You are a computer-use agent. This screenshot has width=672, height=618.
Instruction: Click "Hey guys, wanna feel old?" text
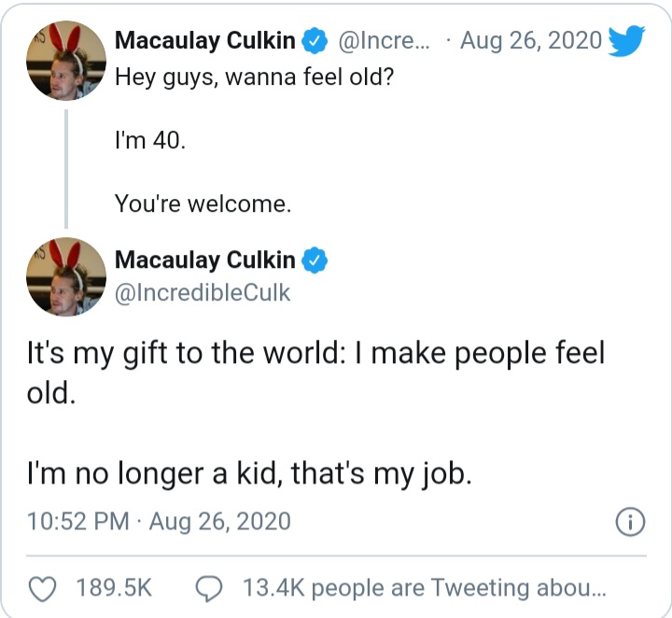click(254, 77)
